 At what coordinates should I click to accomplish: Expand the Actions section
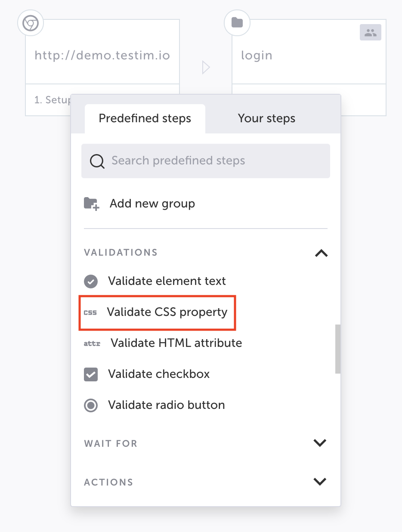coord(320,482)
